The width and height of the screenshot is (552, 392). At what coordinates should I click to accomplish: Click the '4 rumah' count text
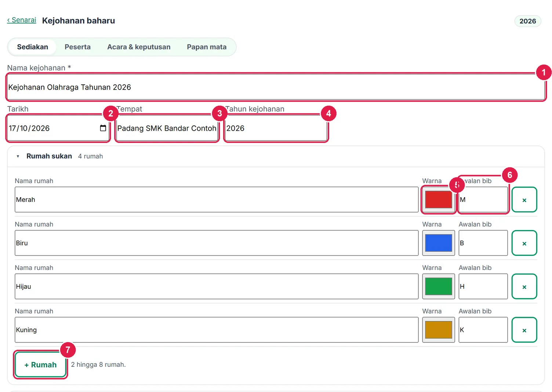tap(90, 156)
